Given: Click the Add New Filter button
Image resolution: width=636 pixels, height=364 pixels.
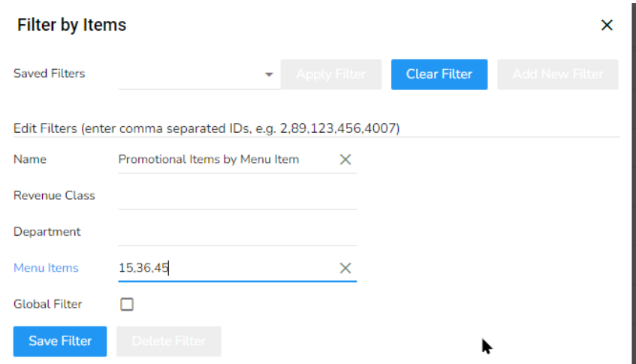Looking at the screenshot, I should tap(557, 74).
